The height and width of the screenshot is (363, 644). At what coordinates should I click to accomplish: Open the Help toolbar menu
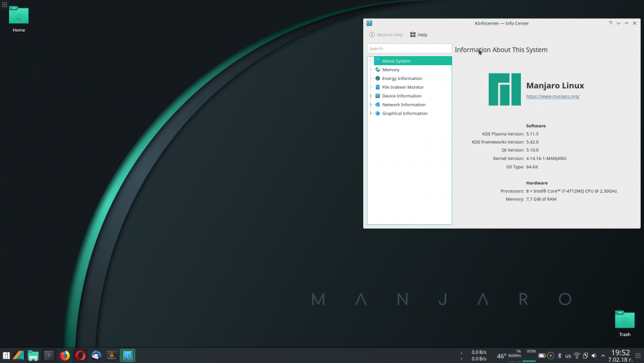419,35
